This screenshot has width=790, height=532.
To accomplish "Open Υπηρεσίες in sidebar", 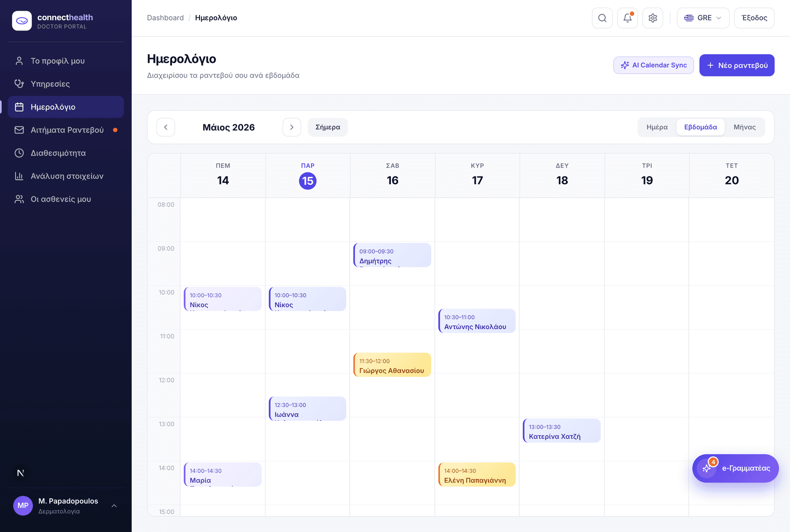I will point(66,84).
